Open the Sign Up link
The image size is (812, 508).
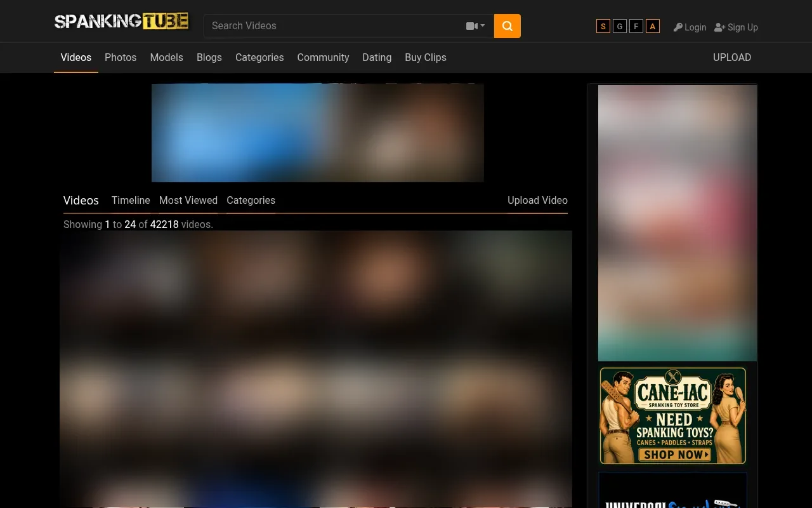pyautogui.click(x=736, y=27)
